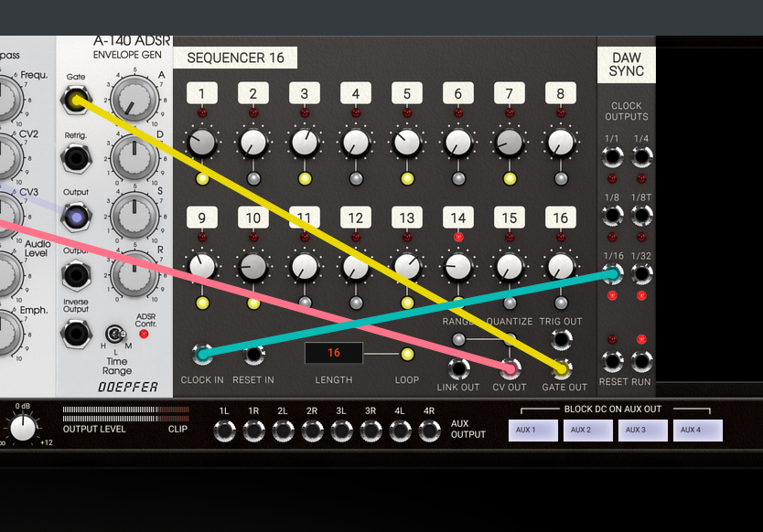Click the step 3 CV knob
Image resolution: width=763 pixels, height=532 pixels.
point(305,143)
